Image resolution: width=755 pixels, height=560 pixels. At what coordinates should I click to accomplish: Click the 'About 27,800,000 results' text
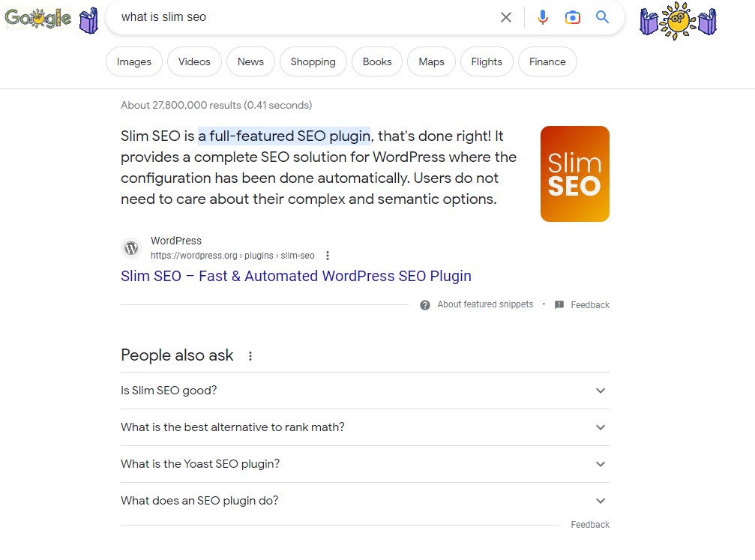(x=216, y=105)
